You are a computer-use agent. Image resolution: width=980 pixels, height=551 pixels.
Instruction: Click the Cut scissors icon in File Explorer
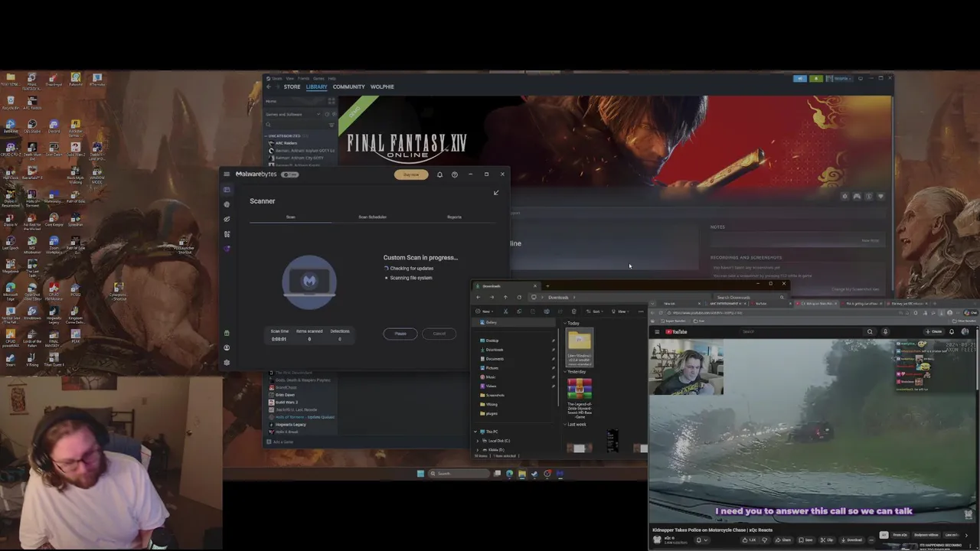tap(505, 311)
